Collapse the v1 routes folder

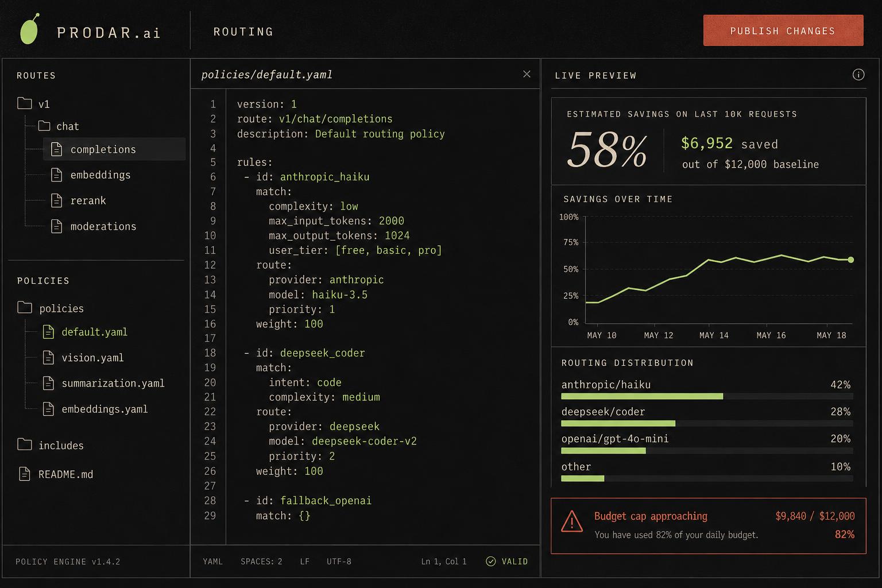25,103
